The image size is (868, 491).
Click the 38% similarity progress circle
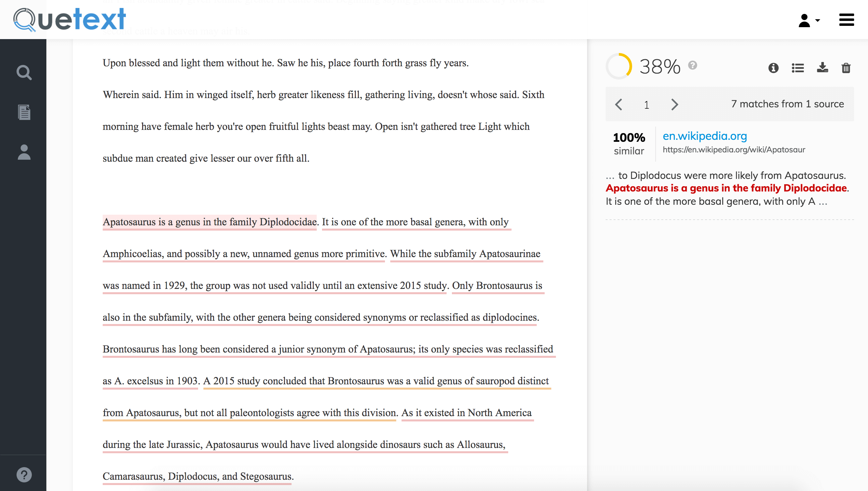coord(619,66)
